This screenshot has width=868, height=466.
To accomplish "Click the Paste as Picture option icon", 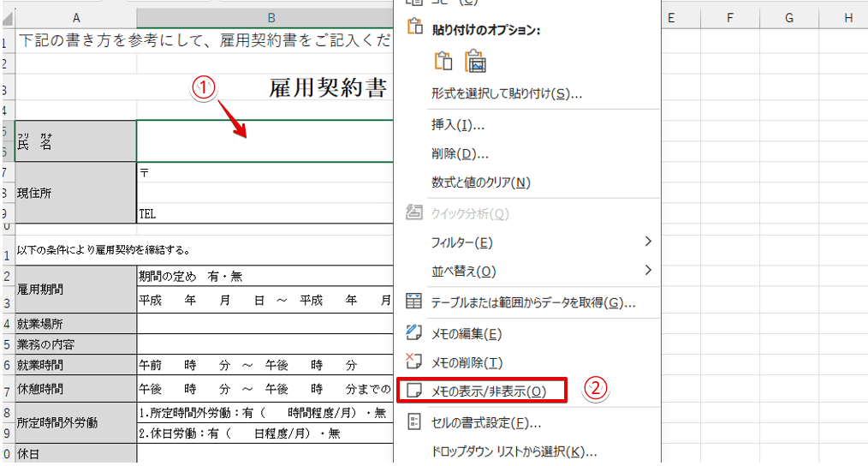I will pyautogui.click(x=475, y=61).
